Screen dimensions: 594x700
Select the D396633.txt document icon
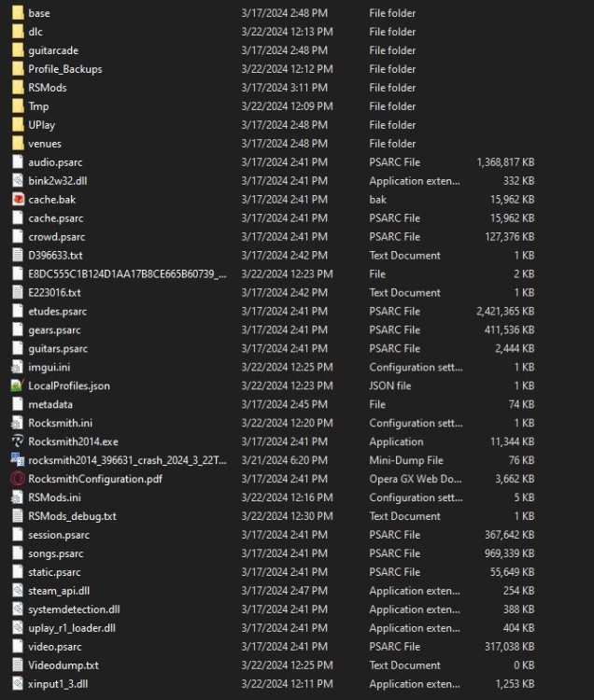point(18,255)
